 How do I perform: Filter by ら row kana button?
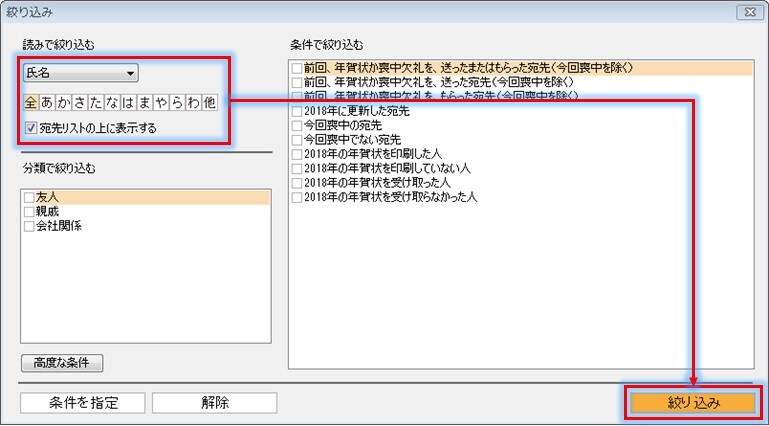(x=177, y=102)
